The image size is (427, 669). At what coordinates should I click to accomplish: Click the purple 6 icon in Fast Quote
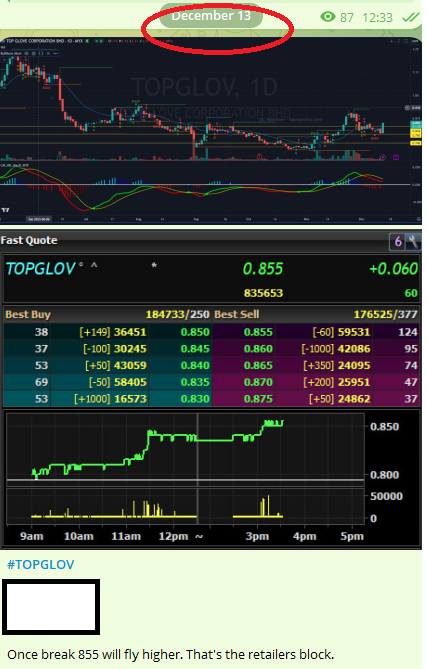398,241
